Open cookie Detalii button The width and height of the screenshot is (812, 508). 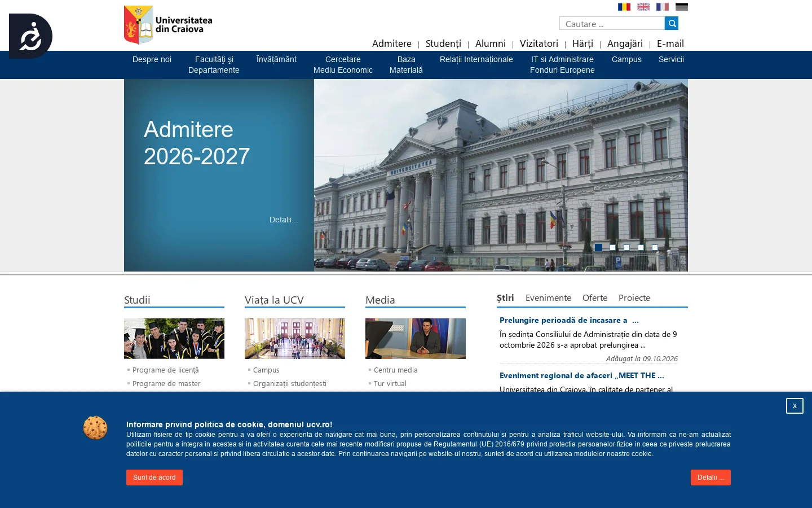click(710, 478)
